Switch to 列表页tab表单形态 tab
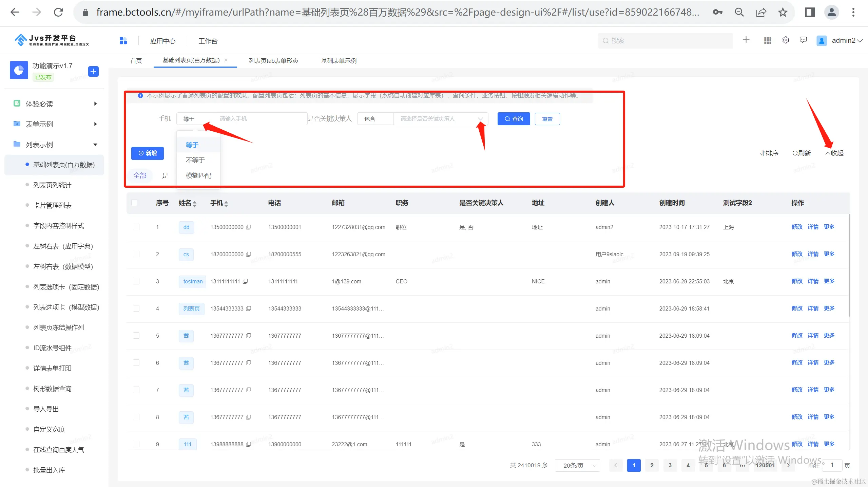 [273, 61]
